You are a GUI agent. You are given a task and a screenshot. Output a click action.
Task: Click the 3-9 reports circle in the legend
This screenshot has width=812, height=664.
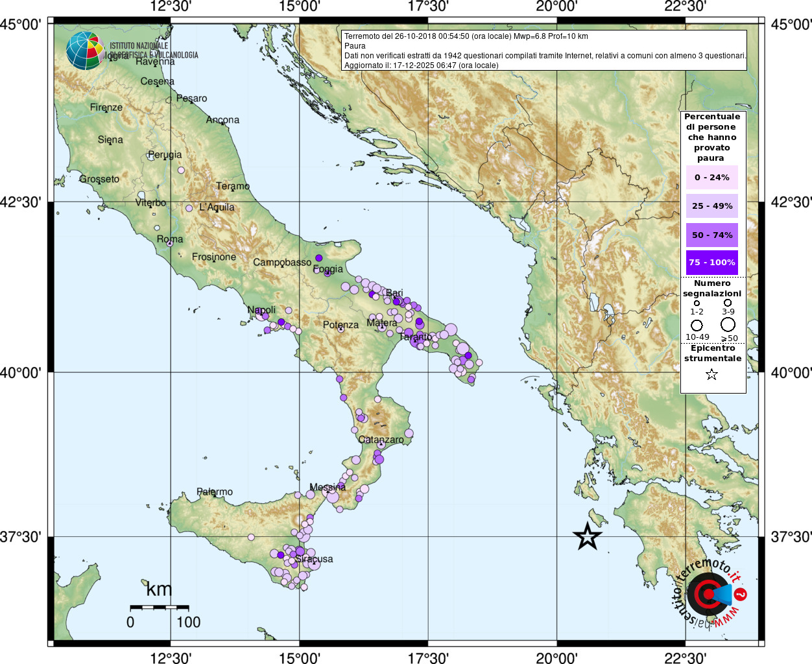(728, 303)
